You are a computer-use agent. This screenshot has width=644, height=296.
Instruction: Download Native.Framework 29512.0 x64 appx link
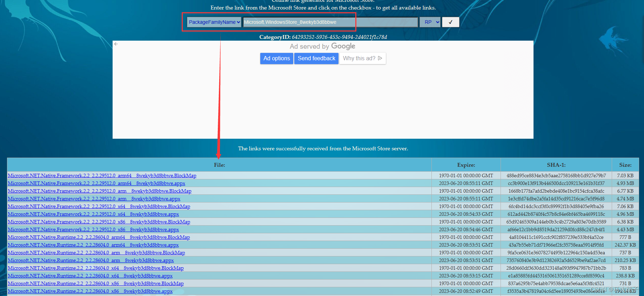[x=93, y=214]
